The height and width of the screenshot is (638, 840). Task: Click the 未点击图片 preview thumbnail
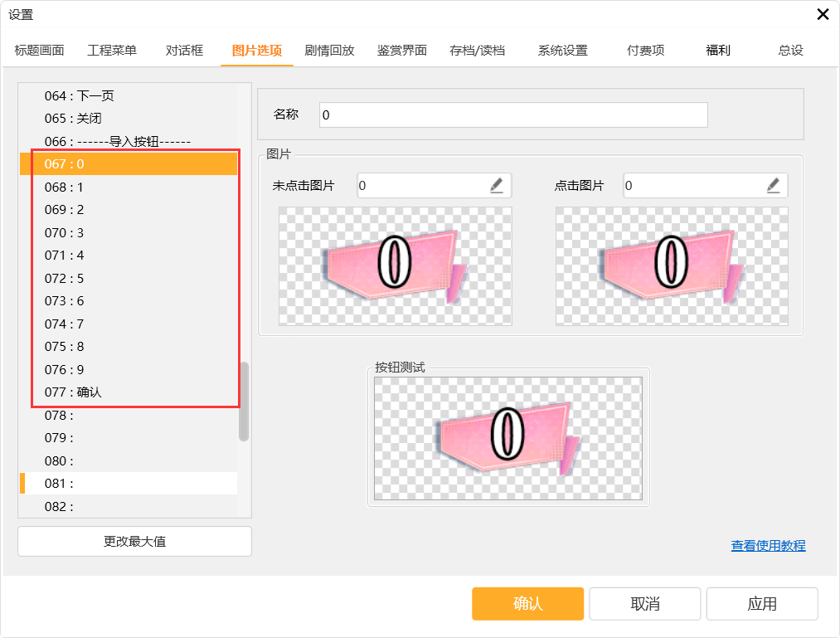(x=395, y=265)
